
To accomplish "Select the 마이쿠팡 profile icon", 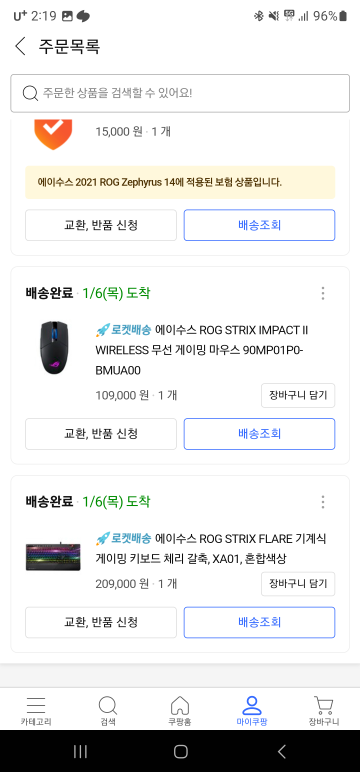I will [252, 712].
